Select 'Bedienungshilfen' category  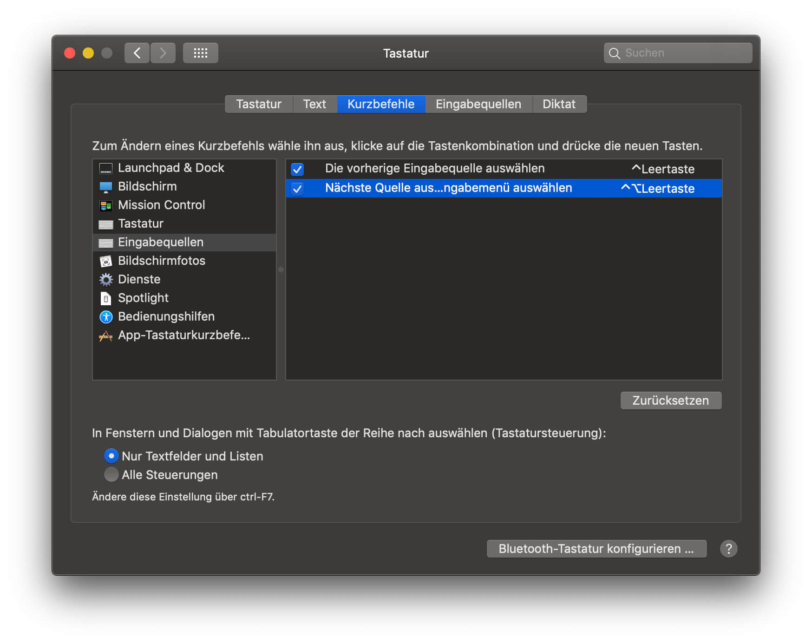pos(184,316)
